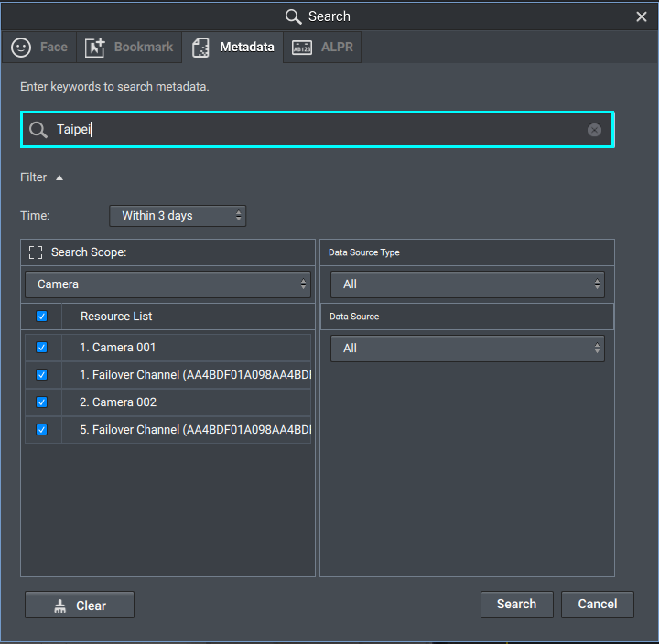Click the ALPR license plate icon
This screenshot has width=659, height=644.
302,48
